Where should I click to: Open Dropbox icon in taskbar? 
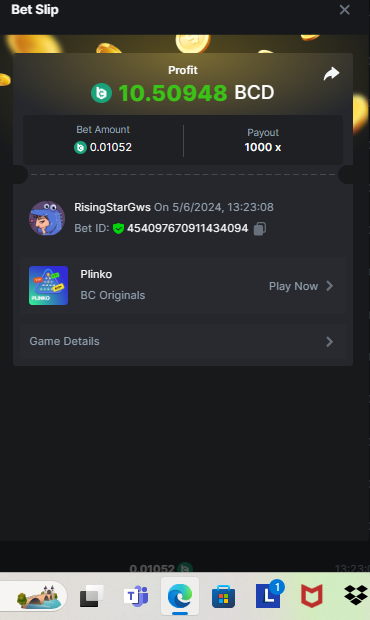[357, 595]
